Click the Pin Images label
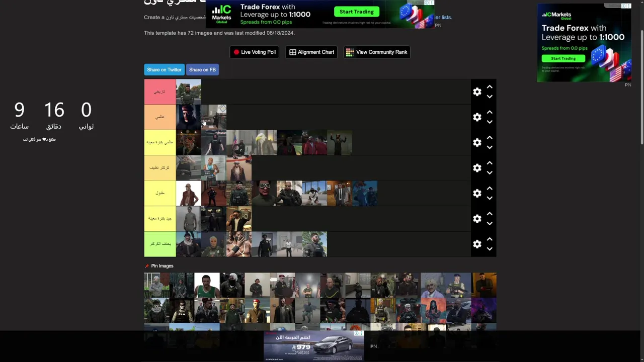The width and height of the screenshot is (644, 362). point(162,266)
